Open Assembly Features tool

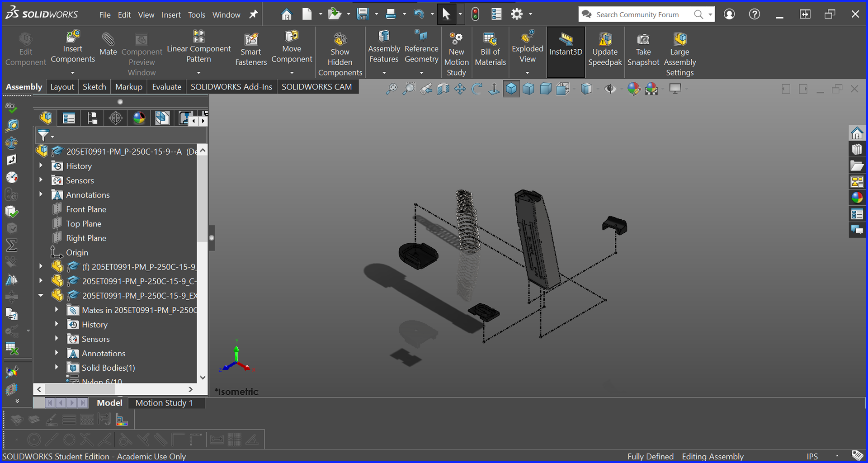[x=384, y=47]
